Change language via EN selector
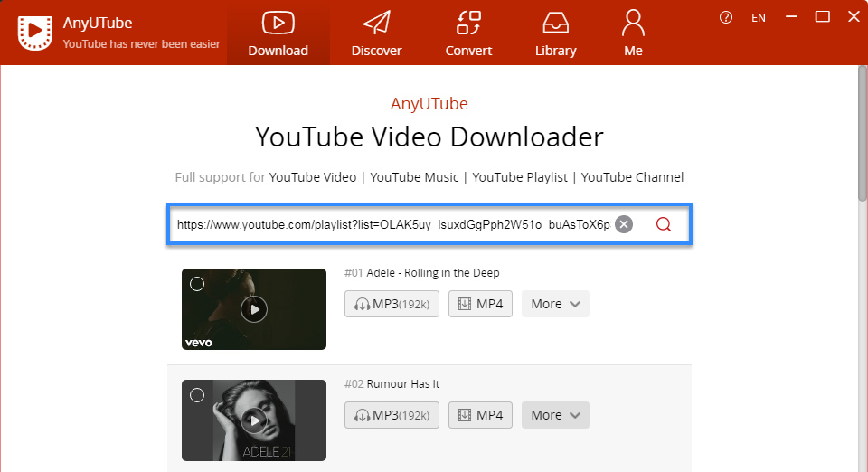This screenshot has width=868, height=472. [x=759, y=18]
